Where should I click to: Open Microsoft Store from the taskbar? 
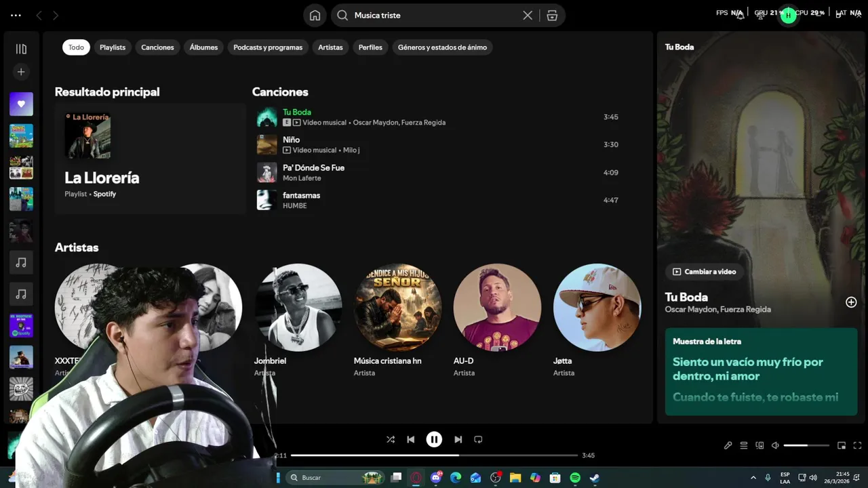[555, 478]
